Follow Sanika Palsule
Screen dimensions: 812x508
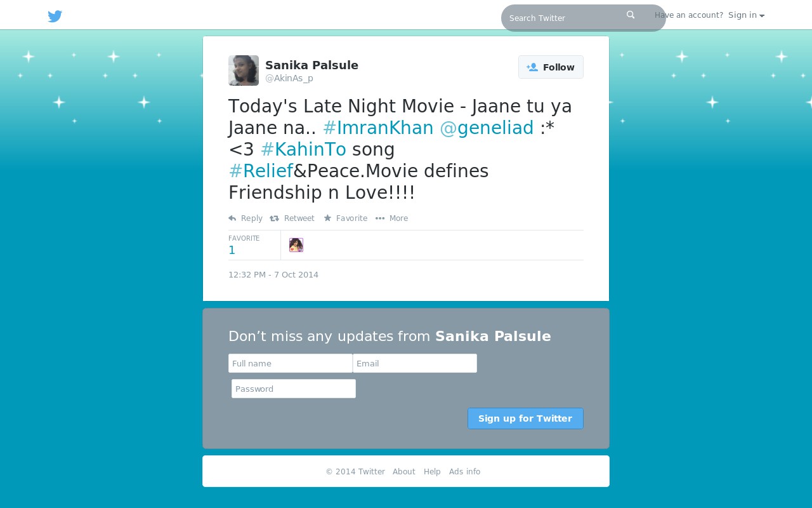(x=551, y=67)
